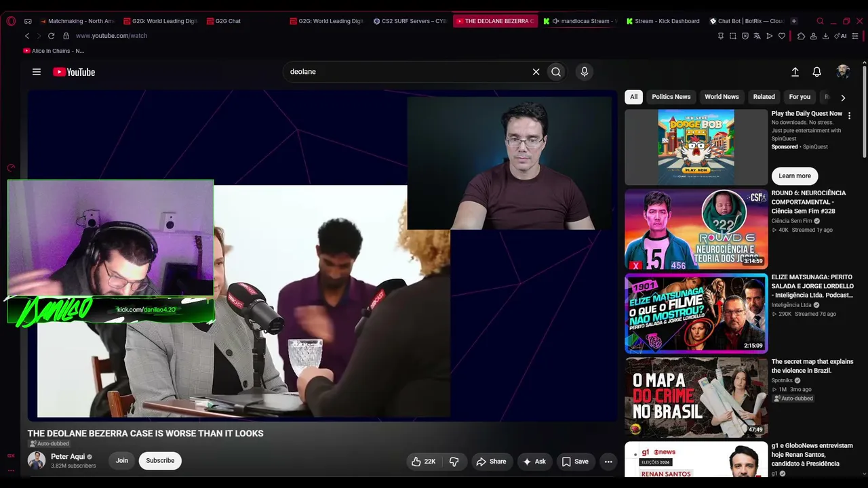Viewport: 868px width, 488px height.
Task: Open the YouTube create upload icon
Action: pyautogui.click(x=795, y=72)
